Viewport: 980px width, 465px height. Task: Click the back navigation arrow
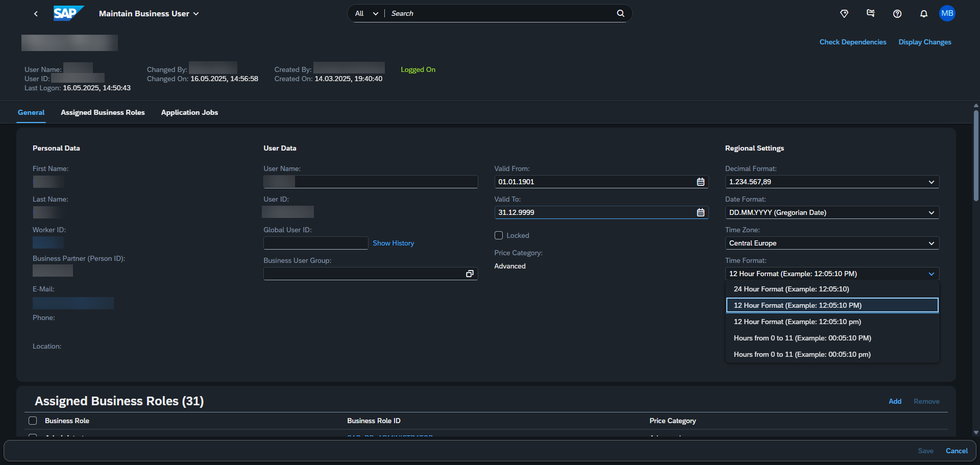[36, 14]
